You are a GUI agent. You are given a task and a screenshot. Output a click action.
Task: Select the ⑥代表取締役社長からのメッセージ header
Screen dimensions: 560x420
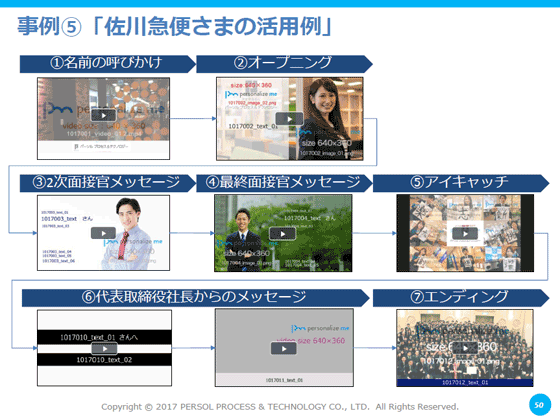tap(196, 298)
